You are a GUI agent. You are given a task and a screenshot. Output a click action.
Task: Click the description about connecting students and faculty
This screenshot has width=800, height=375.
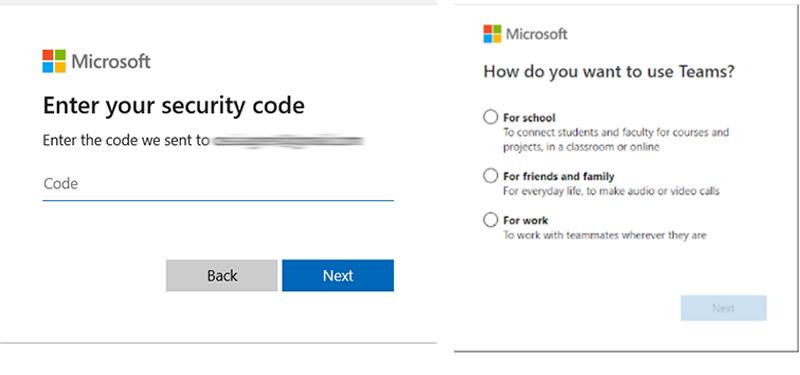(616, 140)
